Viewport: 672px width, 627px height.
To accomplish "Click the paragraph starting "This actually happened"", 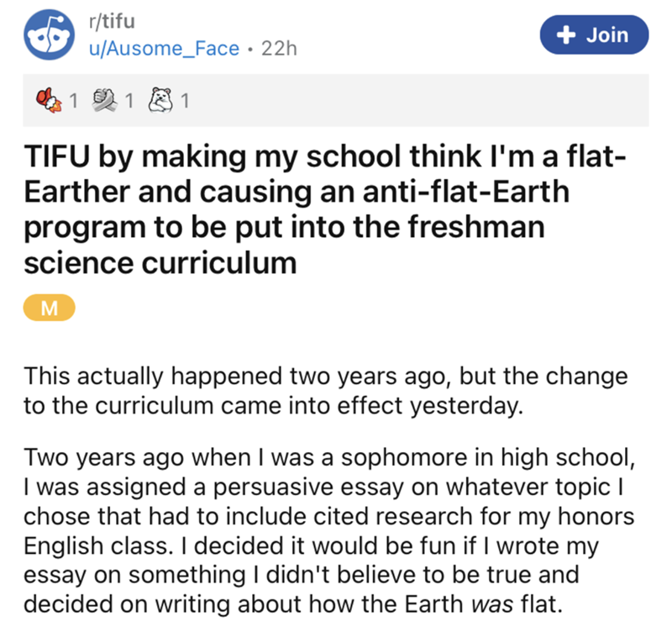I will pyautogui.click(x=326, y=391).
